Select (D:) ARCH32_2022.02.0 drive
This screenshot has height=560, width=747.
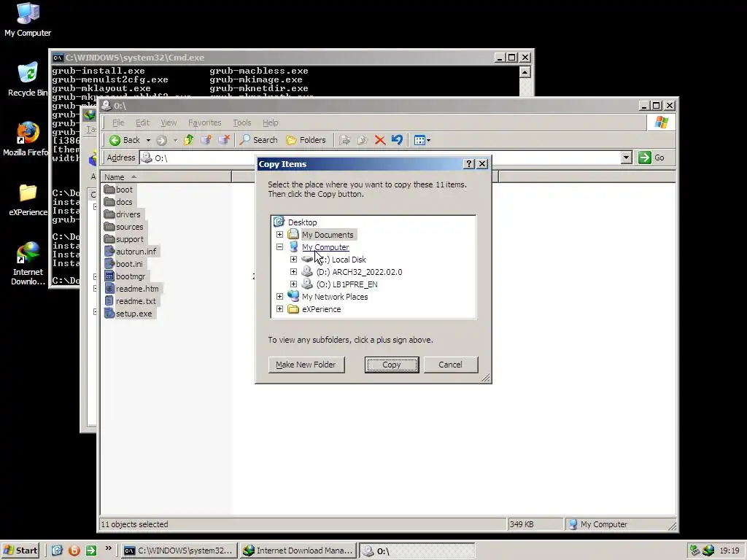pyautogui.click(x=359, y=272)
